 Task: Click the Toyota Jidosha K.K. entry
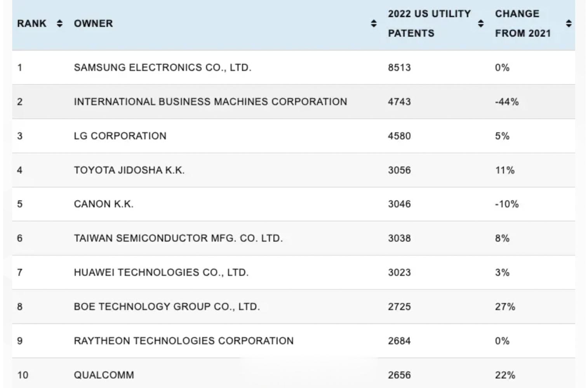click(x=129, y=170)
